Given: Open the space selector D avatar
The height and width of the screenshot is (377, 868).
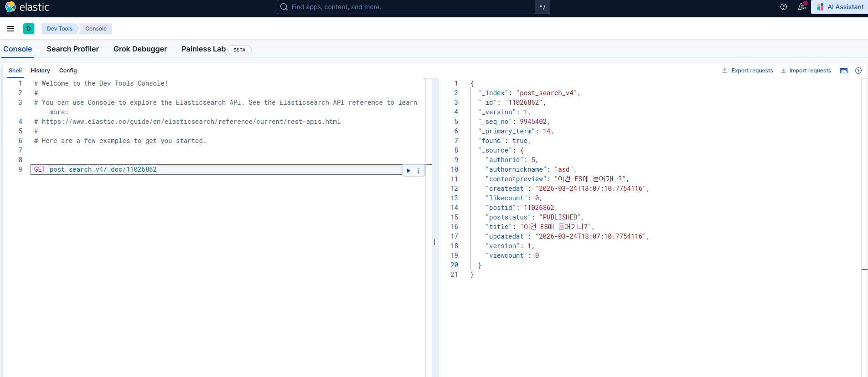Looking at the screenshot, I should 29,29.
